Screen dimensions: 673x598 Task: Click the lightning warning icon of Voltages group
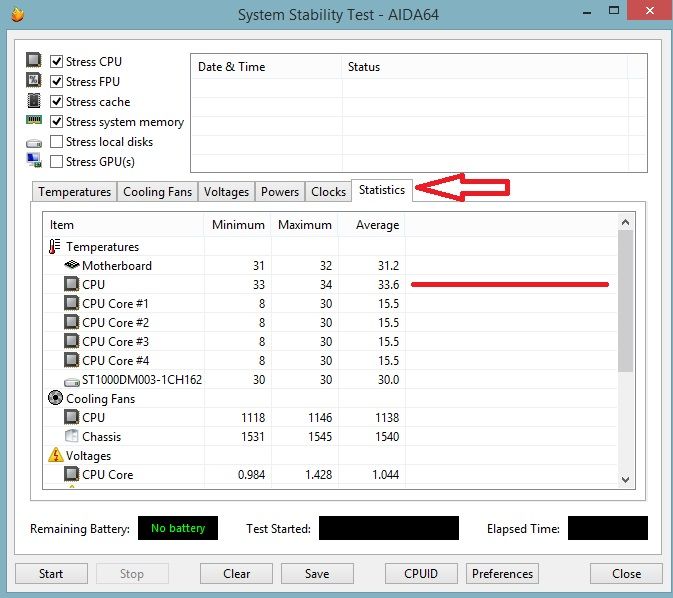[56, 455]
